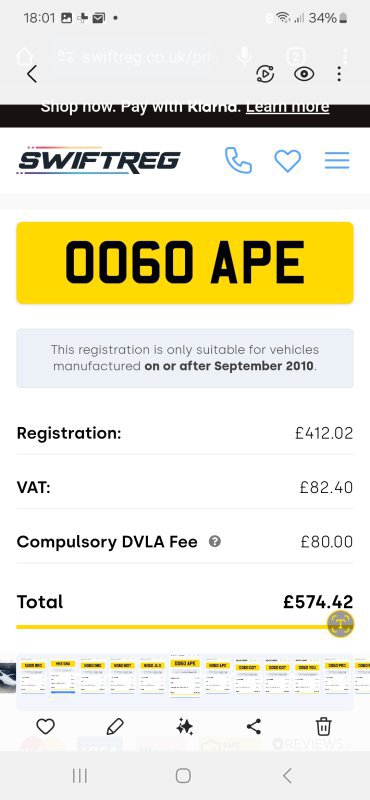Tap the Compulsory DVLA Fee help icon
This screenshot has width=370, height=800.
(x=215, y=541)
